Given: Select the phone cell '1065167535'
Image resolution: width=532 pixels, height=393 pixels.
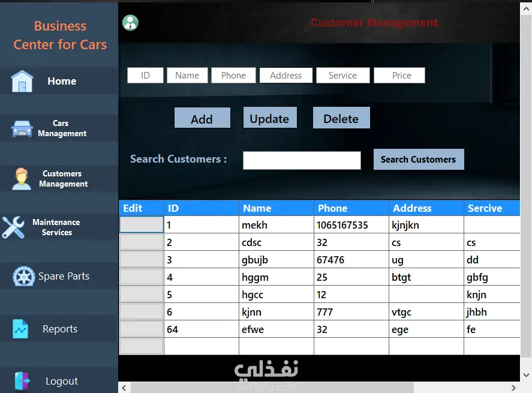Looking at the screenshot, I should click(x=351, y=224).
